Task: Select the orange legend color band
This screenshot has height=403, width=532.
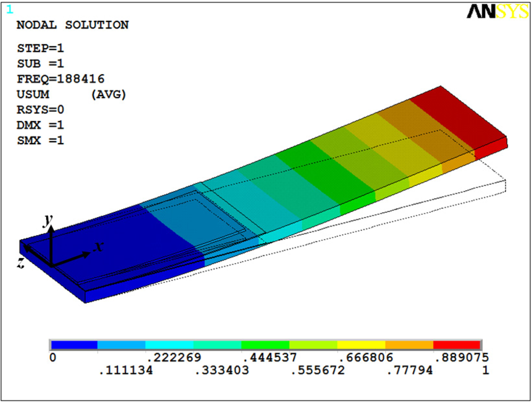Action: pos(409,345)
